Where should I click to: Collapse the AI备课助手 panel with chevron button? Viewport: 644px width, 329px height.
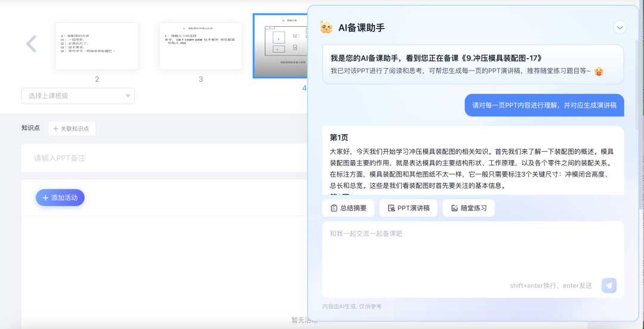click(x=620, y=27)
